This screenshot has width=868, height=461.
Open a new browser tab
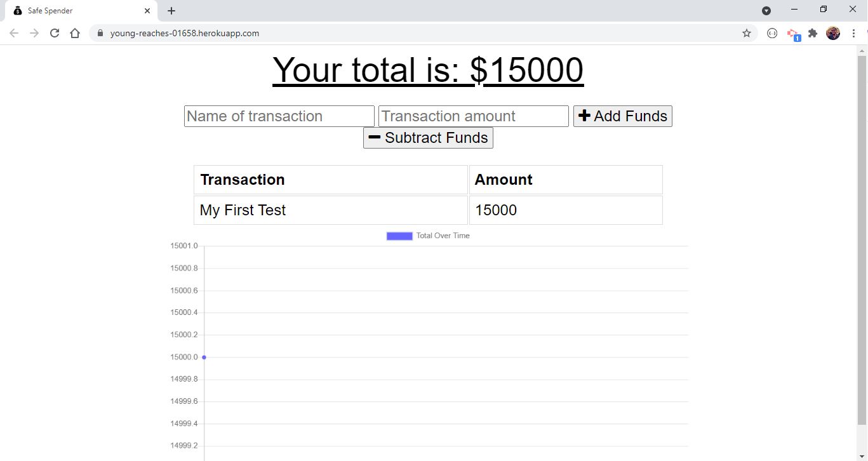click(171, 10)
